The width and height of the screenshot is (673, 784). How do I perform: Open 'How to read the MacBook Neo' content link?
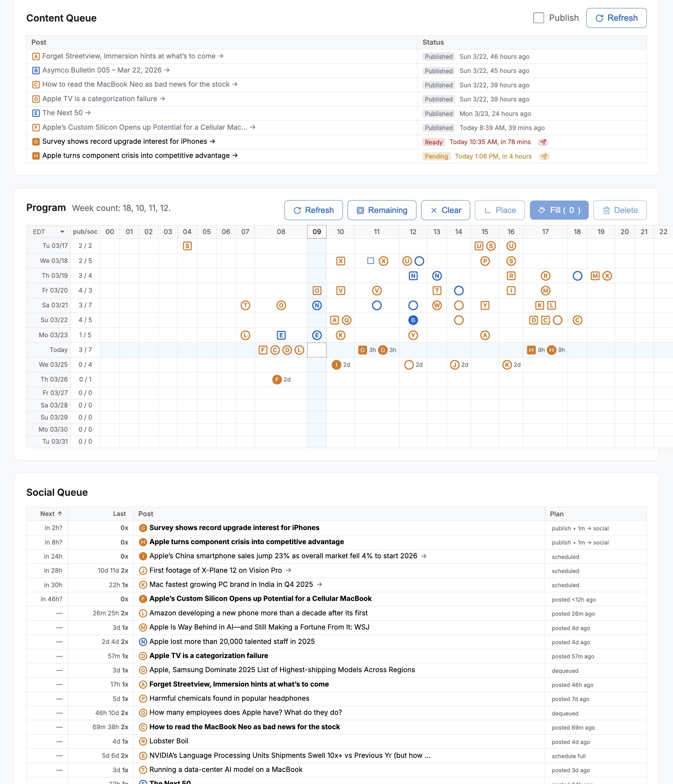click(x=140, y=84)
